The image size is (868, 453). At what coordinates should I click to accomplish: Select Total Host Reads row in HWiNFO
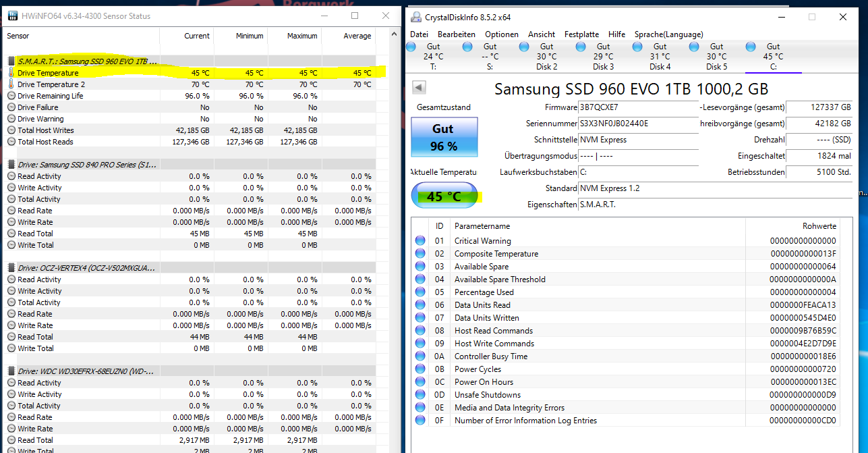189,142
